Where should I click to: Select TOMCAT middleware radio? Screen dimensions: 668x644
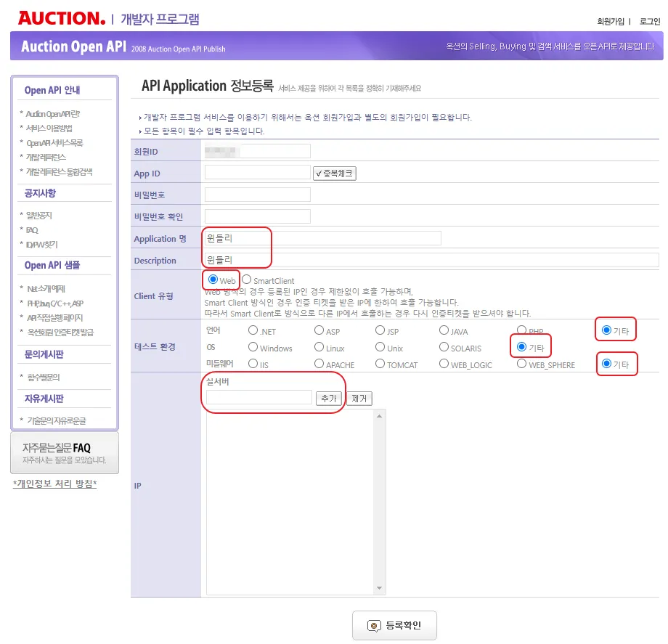[x=380, y=363]
